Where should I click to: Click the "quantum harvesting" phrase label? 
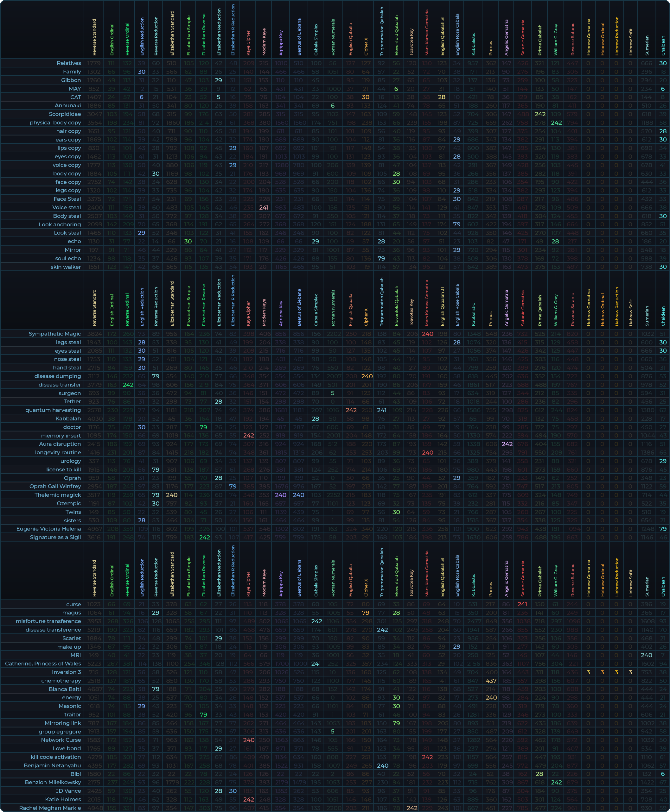[53, 410]
